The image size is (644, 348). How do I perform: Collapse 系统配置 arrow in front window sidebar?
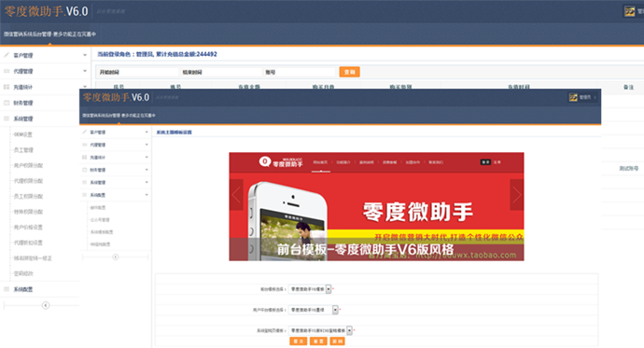147,195
